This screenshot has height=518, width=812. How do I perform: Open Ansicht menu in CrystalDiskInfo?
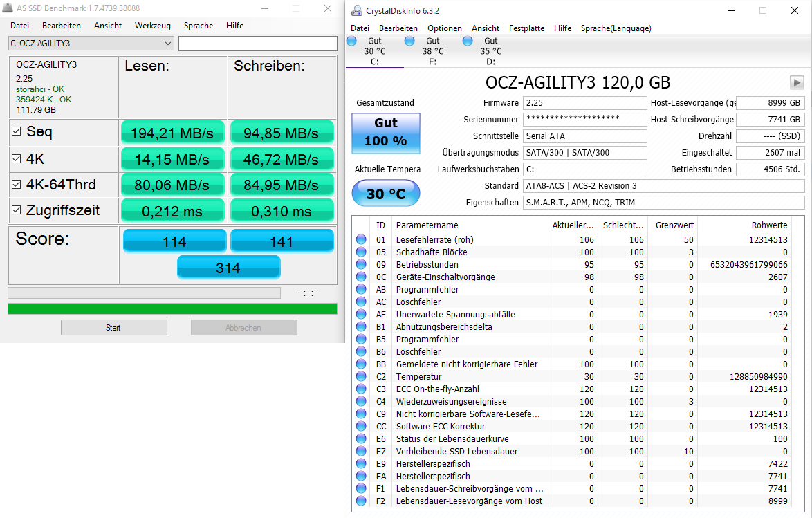pos(486,28)
